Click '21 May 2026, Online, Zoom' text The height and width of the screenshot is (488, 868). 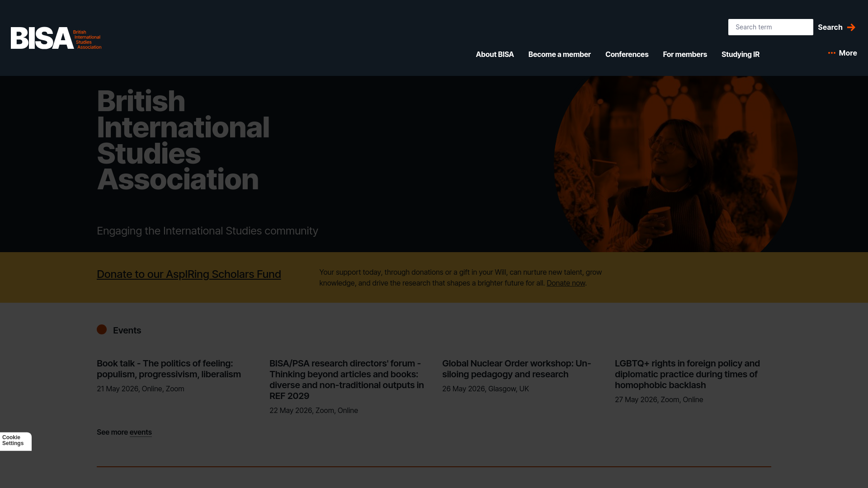point(141,389)
